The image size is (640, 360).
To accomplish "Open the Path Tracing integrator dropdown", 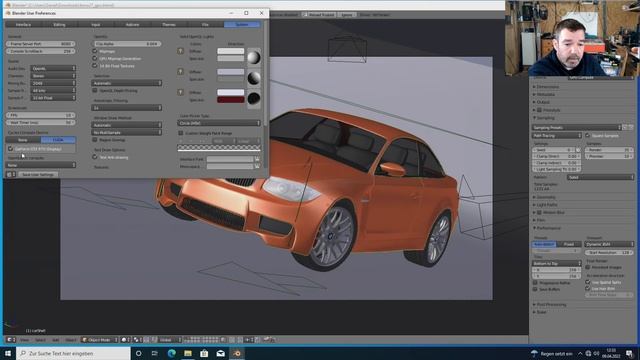I will pos(556,135).
